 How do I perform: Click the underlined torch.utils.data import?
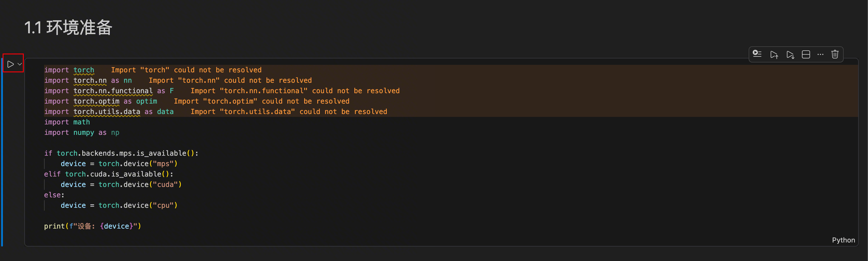tap(107, 112)
